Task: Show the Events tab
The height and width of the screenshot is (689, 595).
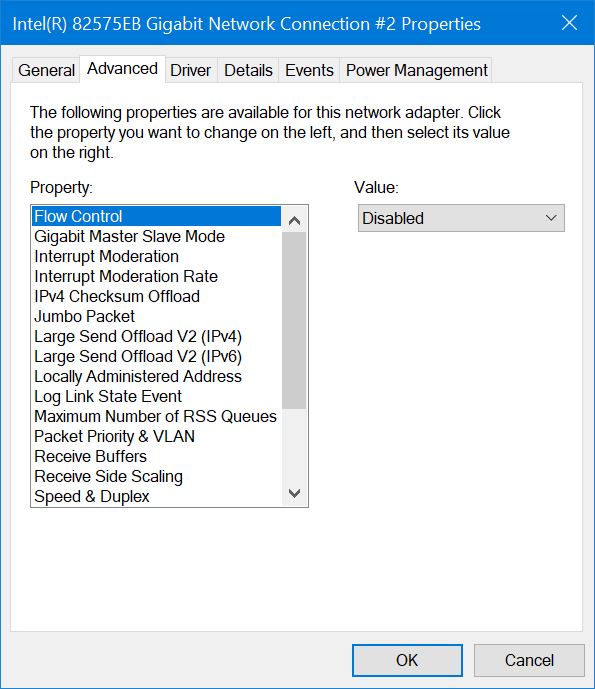Action: click(x=309, y=70)
